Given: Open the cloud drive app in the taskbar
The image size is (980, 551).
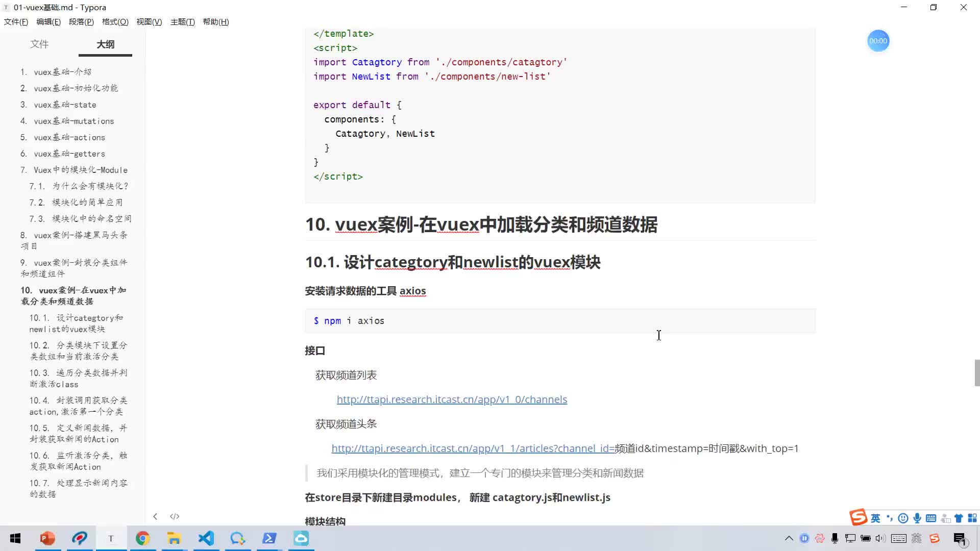Looking at the screenshot, I should pyautogui.click(x=301, y=538).
